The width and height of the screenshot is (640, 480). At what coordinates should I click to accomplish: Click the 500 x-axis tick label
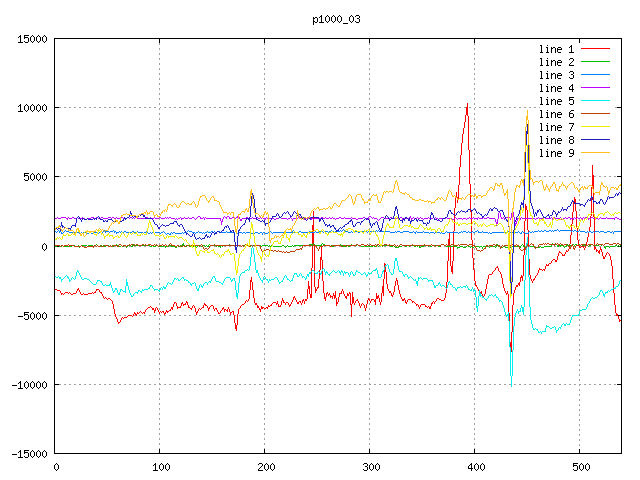(579, 467)
